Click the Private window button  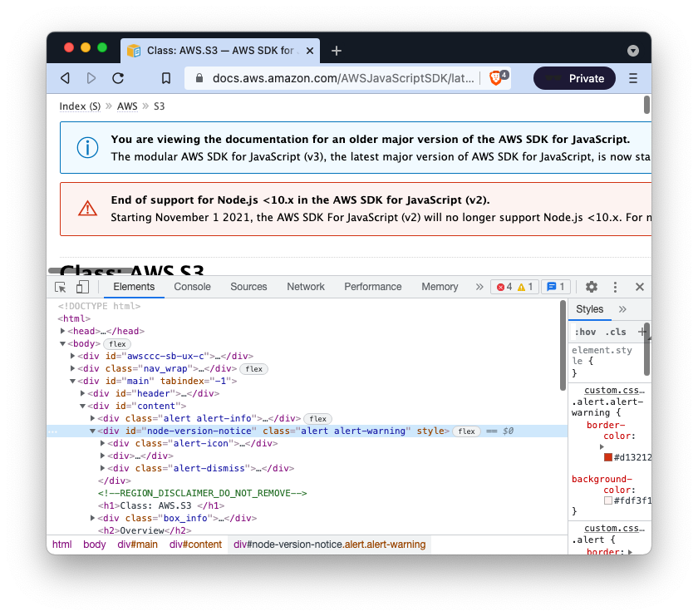[x=575, y=78]
